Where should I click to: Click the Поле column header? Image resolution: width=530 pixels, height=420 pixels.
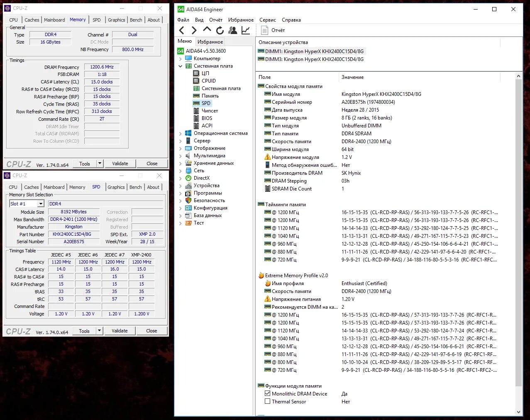coord(297,77)
